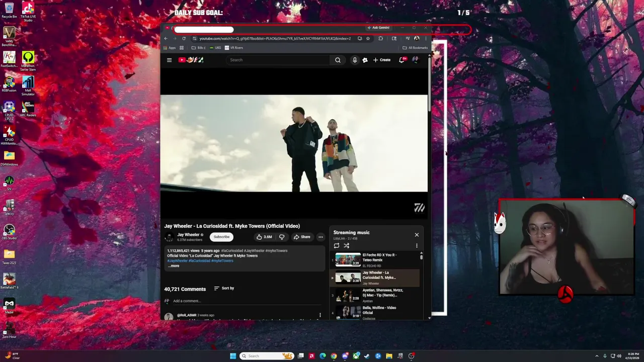Select Battlefield 6 desktop icon

coord(9,281)
